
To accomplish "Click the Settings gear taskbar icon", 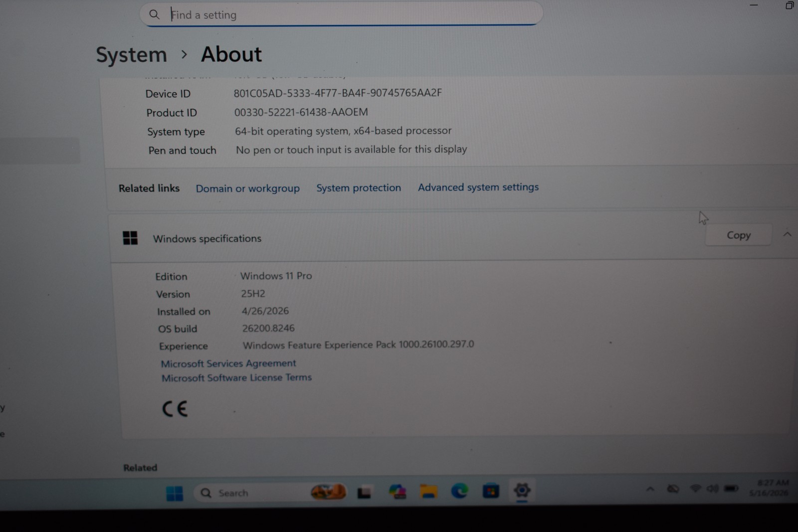I will point(522,491).
